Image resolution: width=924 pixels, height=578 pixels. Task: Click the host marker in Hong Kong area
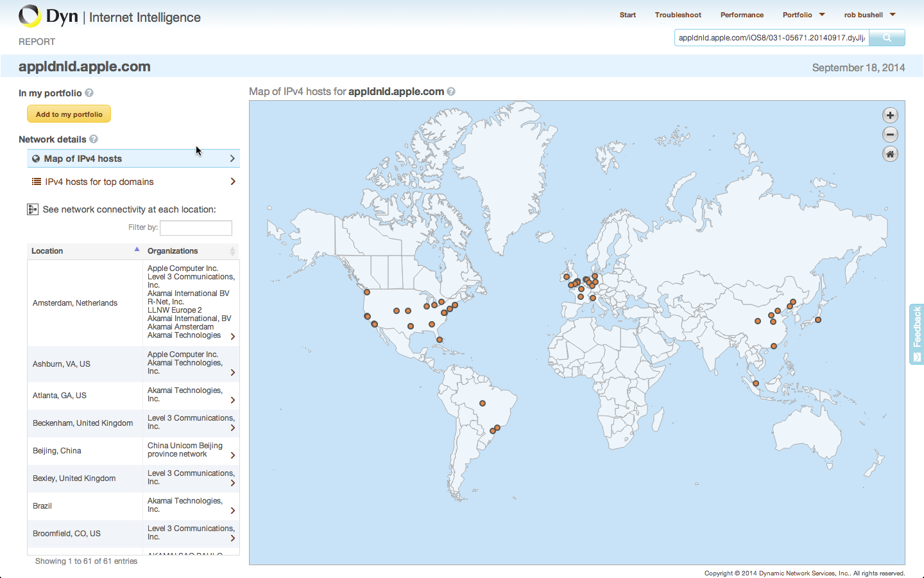pyautogui.click(x=774, y=346)
